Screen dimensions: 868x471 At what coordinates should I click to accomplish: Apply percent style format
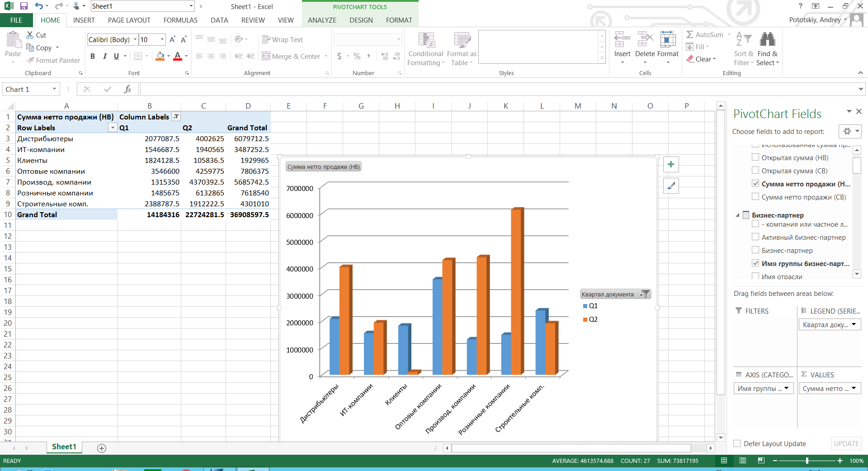click(357, 56)
